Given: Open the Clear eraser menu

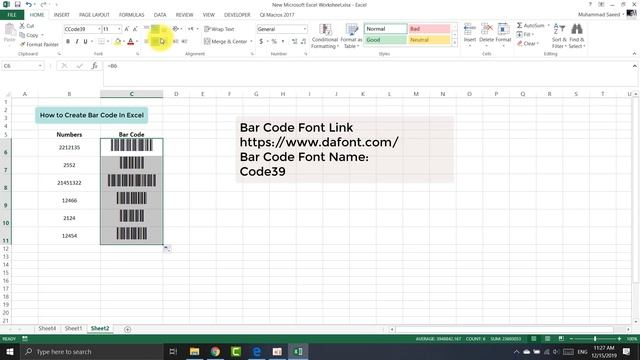Looking at the screenshot, I should (x=528, y=43).
